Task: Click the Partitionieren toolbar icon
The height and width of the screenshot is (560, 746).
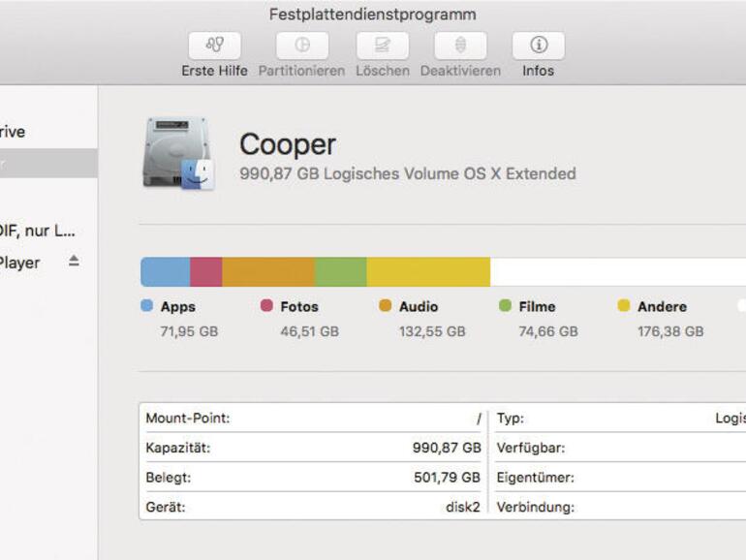Action: point(302,46)
